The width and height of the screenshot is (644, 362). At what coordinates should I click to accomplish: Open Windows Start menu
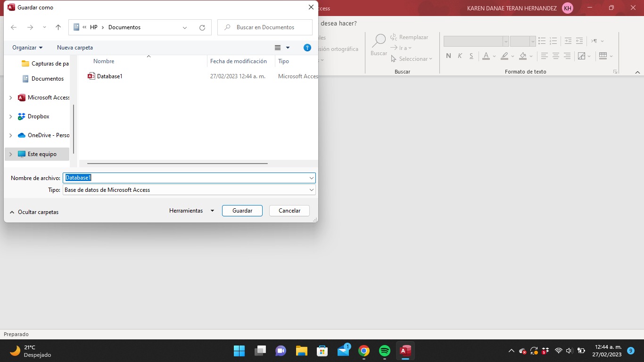pyautogui.click(x=239, y=351)
